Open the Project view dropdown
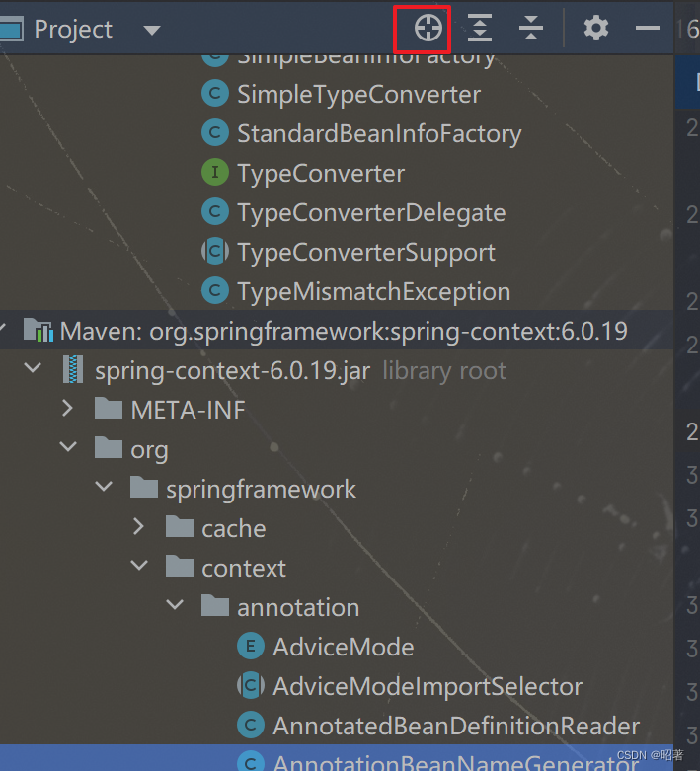The image size is (700, 771). pyautogui.click(x=151, y=30)
